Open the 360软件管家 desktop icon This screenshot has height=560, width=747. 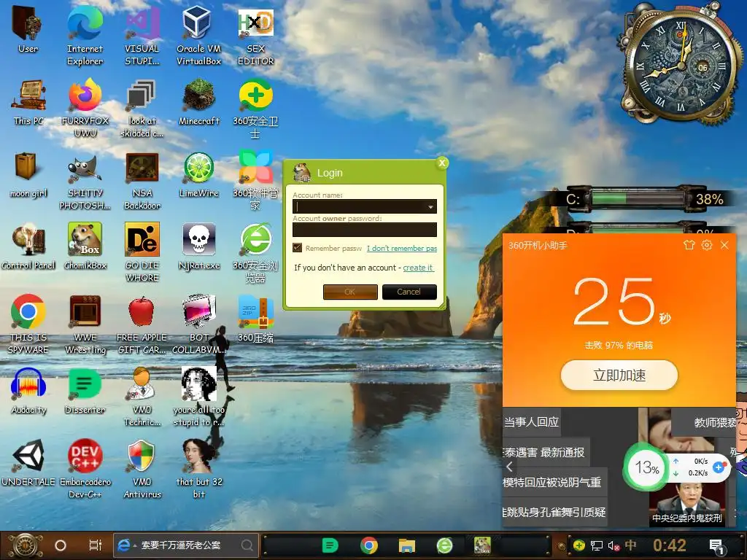point(256,180)
